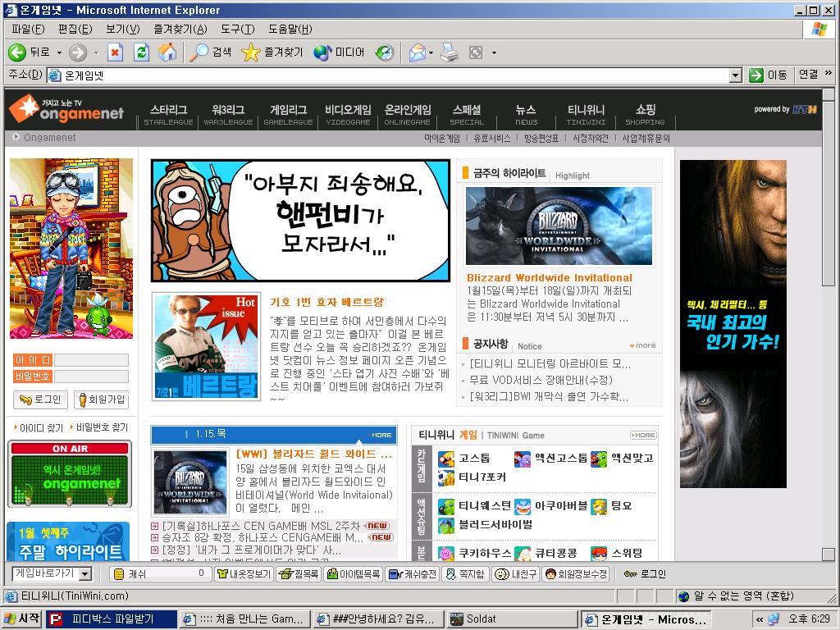Click the page's vertical scrollbar down arrow
The image size is (840, 630).
pos(829,555)
